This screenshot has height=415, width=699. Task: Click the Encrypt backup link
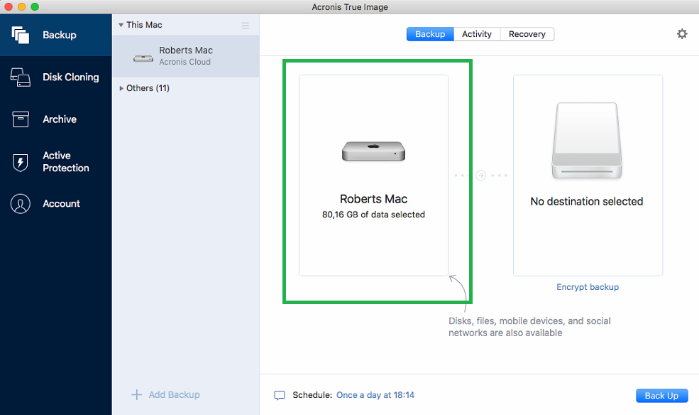point(588,287)
